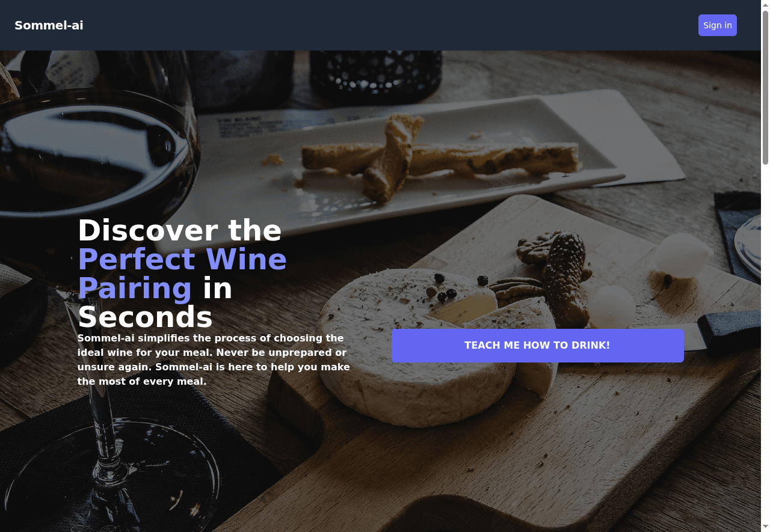Open the Sommel-ai logo home link

[x=49, y=25]
